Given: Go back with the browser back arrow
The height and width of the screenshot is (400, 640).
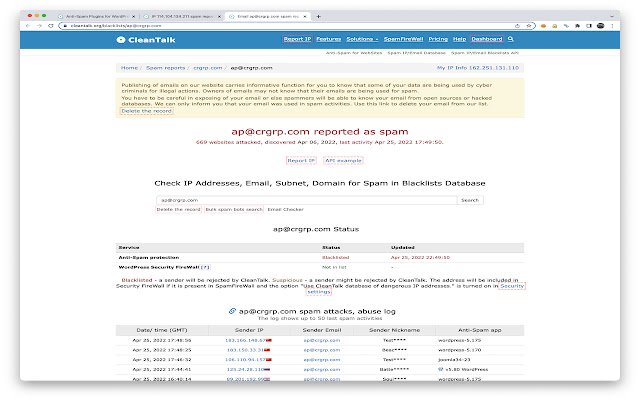Looking at the screenshot, I should tap(28, 26).
